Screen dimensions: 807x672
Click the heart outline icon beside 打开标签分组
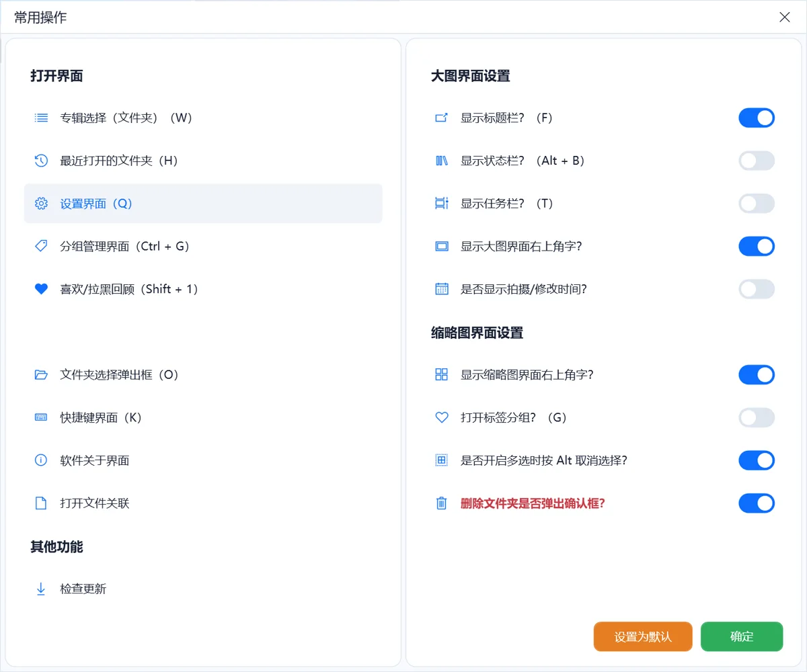pos(442,417)
